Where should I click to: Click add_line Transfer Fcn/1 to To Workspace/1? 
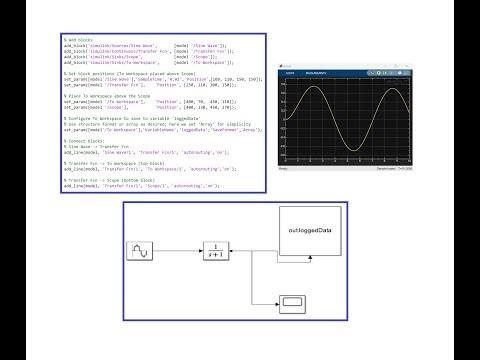(x=150, y=169)
